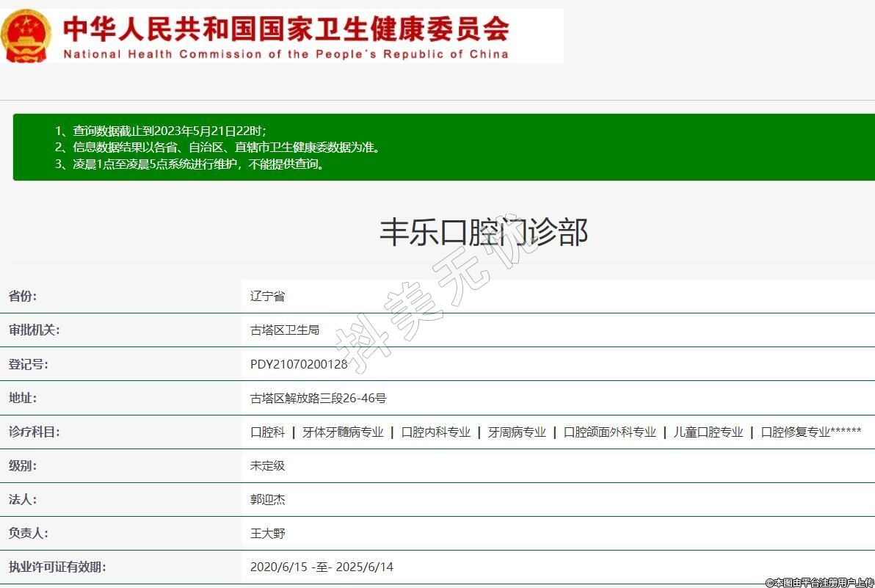
Task: Click the address 古塔区解放路三段26-46号
Action: click(318, 399)
